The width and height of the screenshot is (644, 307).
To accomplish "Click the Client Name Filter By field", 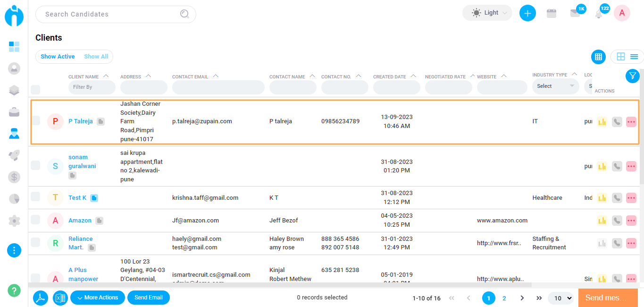I will pyautogui.click(x=92, y=87).
